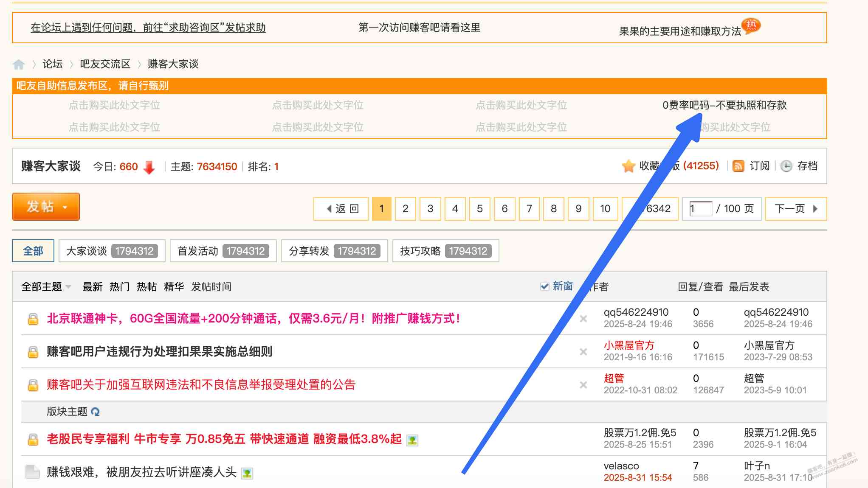Click the page number input field
The image size is (868, 488).
[700, 209]
